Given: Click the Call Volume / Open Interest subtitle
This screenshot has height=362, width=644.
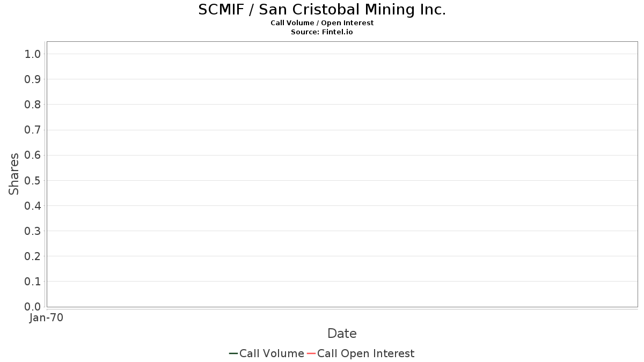Looking at the screenshot, I should click(322, 23).
